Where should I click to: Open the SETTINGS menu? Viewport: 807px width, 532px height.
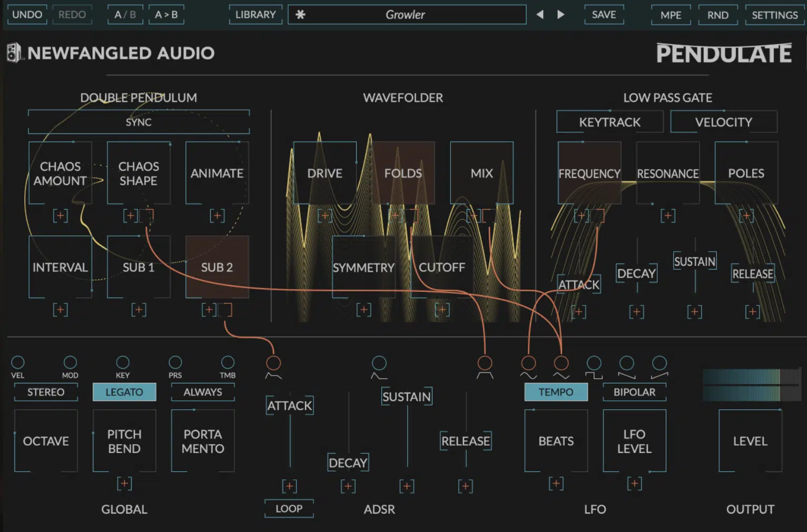click(x=774, y=15)
